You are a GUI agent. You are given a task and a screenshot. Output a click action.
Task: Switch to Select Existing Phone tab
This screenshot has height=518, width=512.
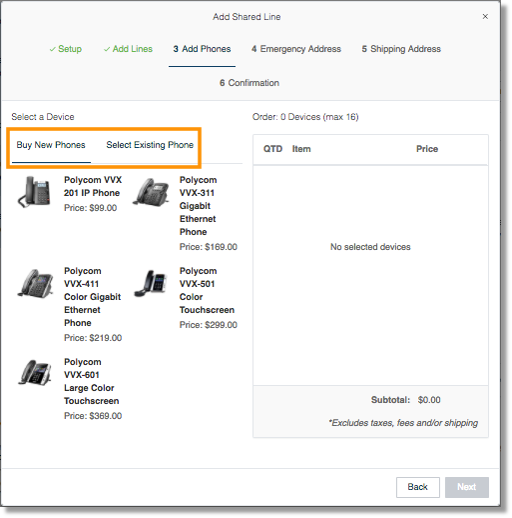[x=150, y=145]
